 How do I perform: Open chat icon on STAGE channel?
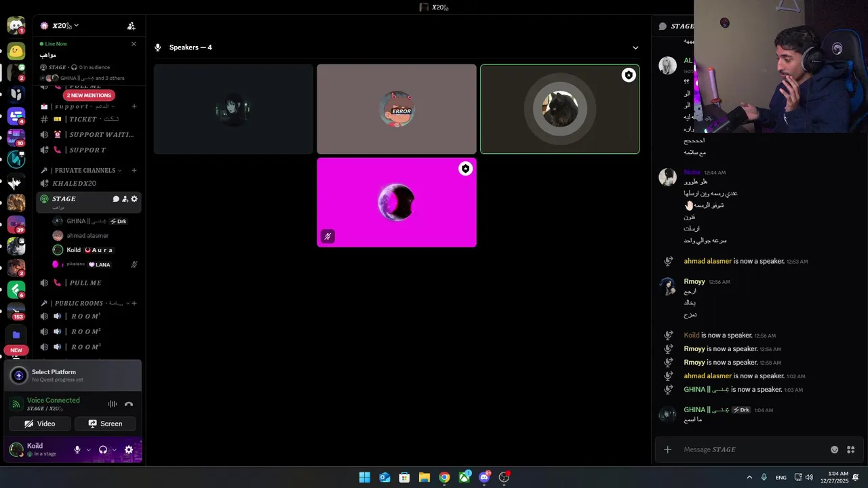[116, 199]
